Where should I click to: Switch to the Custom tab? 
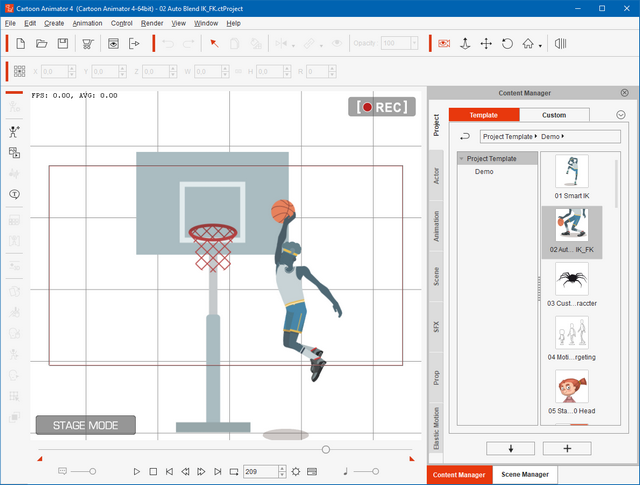coord(553,115)
